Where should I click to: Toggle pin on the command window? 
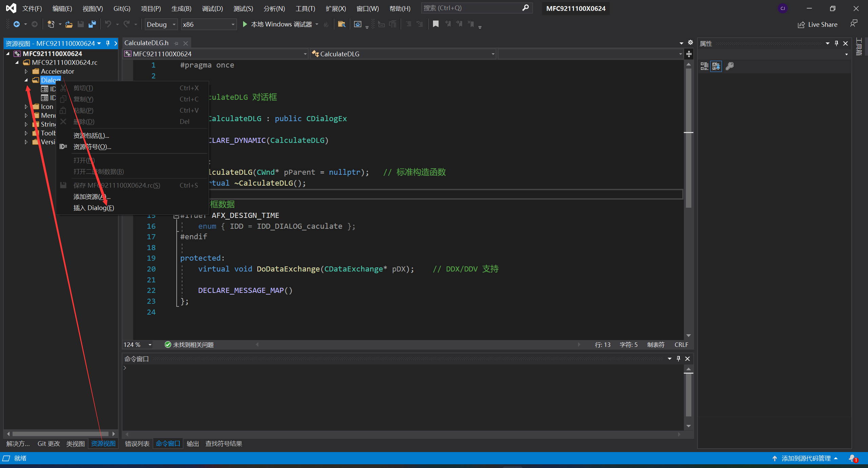pyautogui.click(x=678, y=359)
